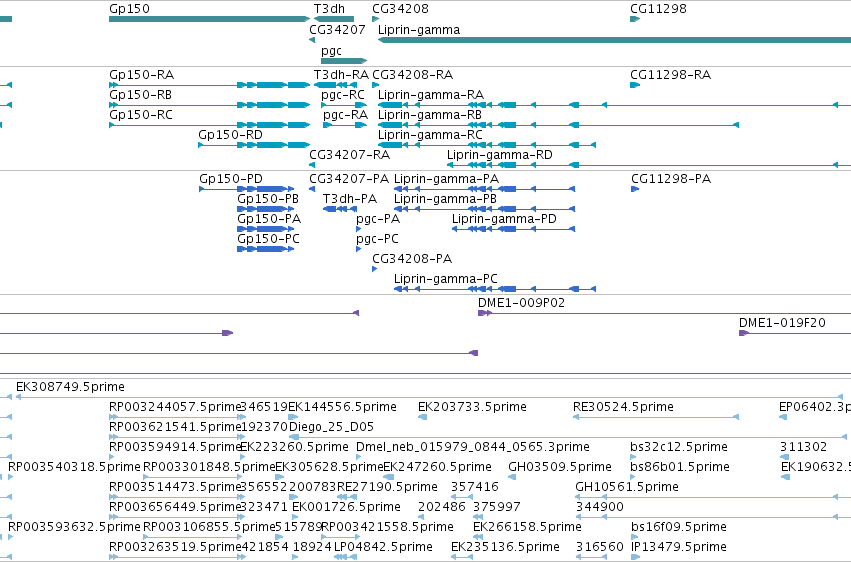Select the CG34208-RA transcript label
Viewport: 851px width, 562px height.
point(413,75)
